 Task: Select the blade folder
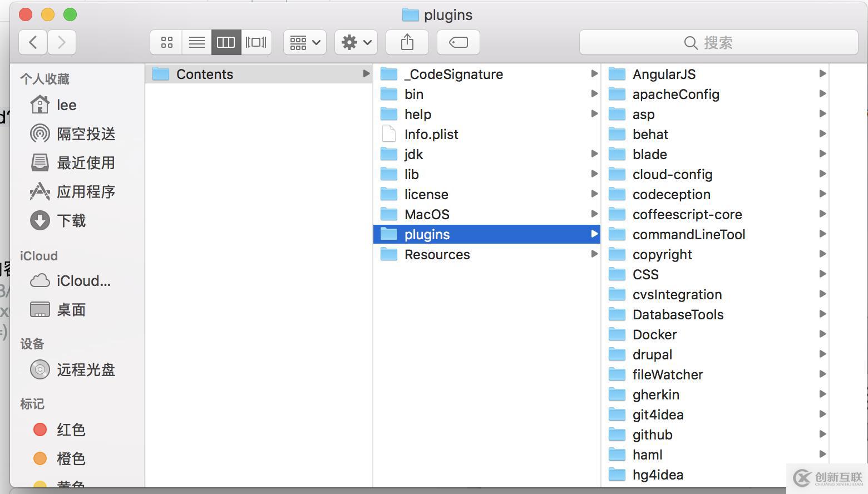click(x=716, y=154)
